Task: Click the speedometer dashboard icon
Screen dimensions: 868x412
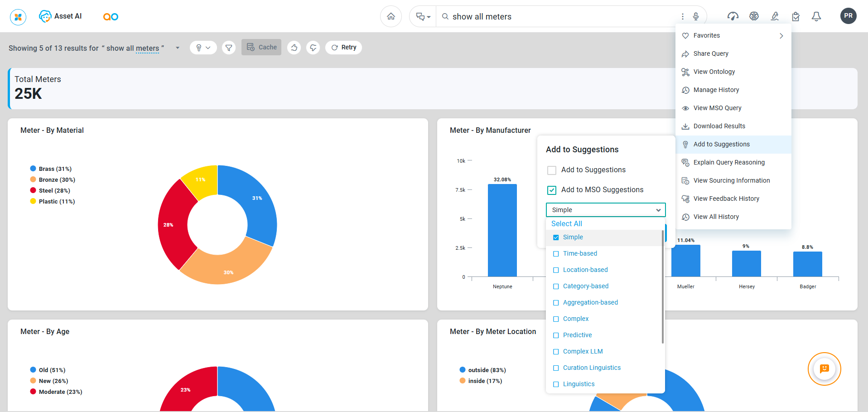Action: tap(733, 16)
